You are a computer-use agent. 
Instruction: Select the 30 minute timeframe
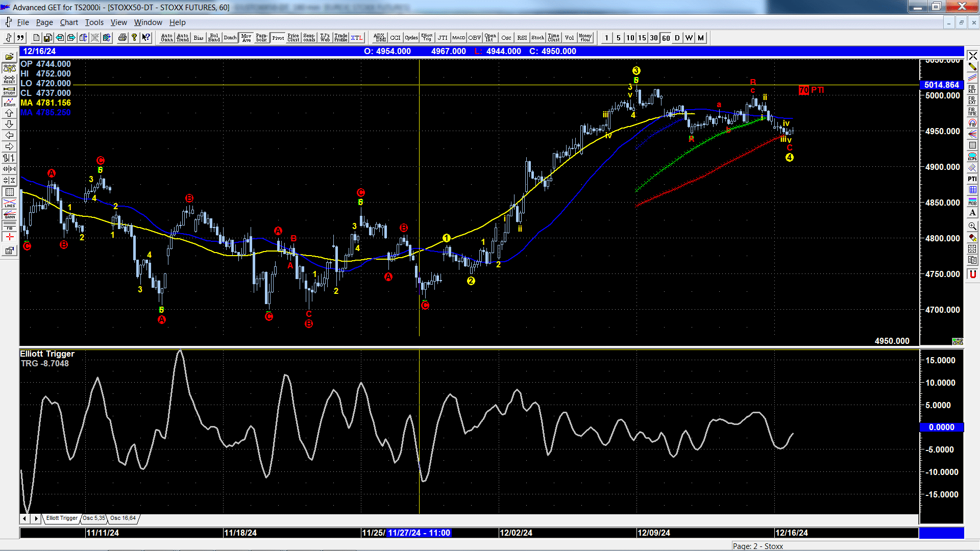point(654,38)
